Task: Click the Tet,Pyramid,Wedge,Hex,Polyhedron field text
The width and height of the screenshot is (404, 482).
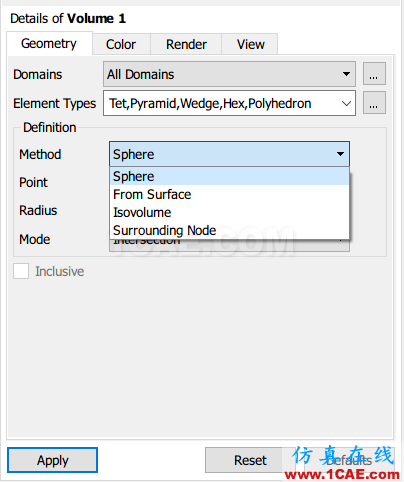Action: click(210, 104)
